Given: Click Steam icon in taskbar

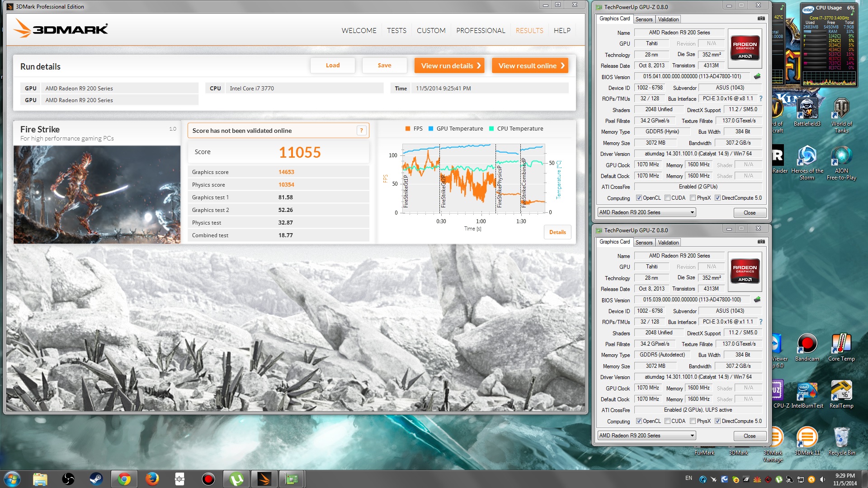Looking at the screenshot, I should point(96,479).
